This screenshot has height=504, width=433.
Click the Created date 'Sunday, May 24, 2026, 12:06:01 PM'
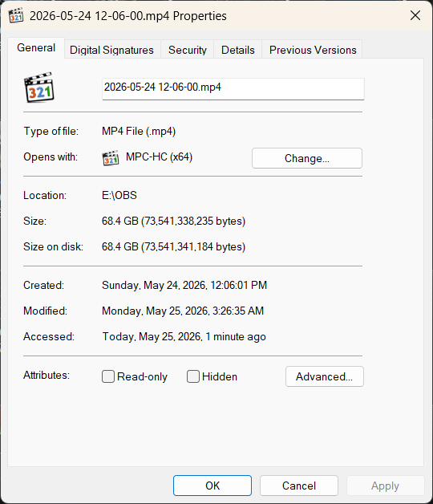(x=184, y=286)
